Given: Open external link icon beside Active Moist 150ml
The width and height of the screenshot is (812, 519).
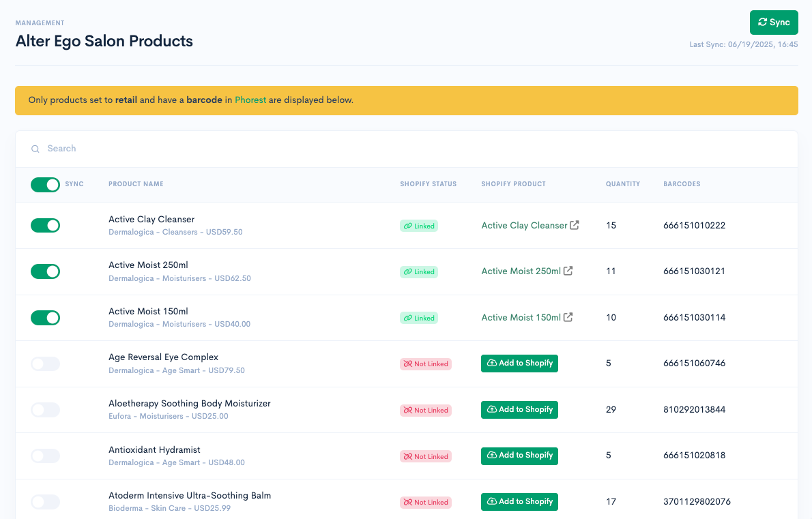Looking at the screenshot, I should [568, 317].
